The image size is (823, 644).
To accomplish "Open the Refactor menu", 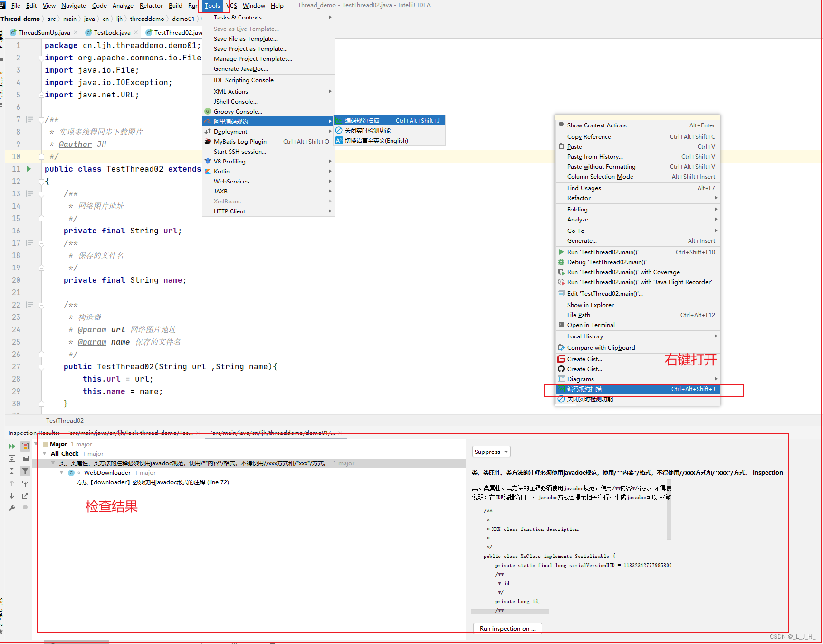I will (151, 6).
